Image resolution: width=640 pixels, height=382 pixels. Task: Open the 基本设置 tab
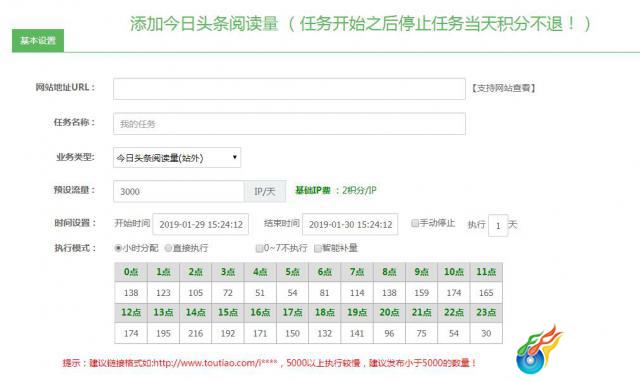(38, 40)
